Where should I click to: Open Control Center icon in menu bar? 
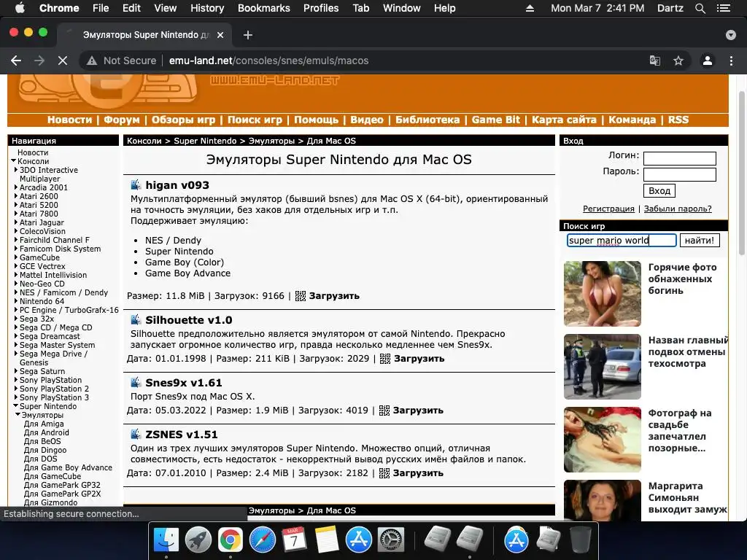[x=724, y=8]
